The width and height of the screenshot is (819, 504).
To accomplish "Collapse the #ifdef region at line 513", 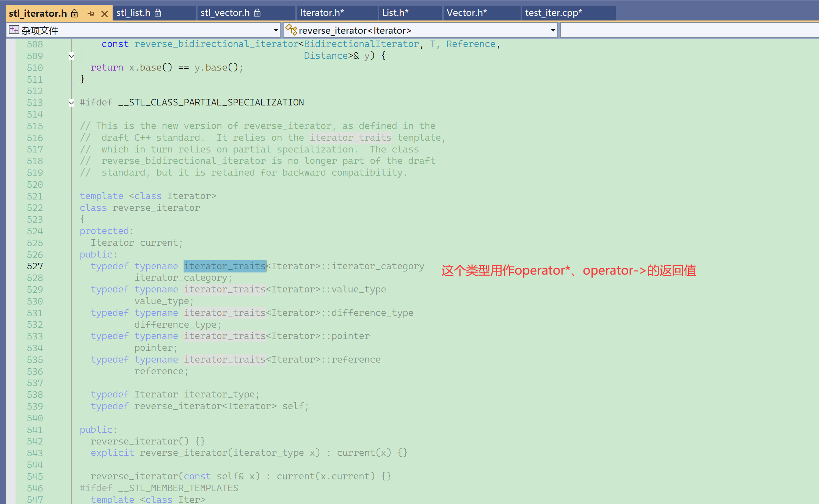I will click(x=71, y=102).
